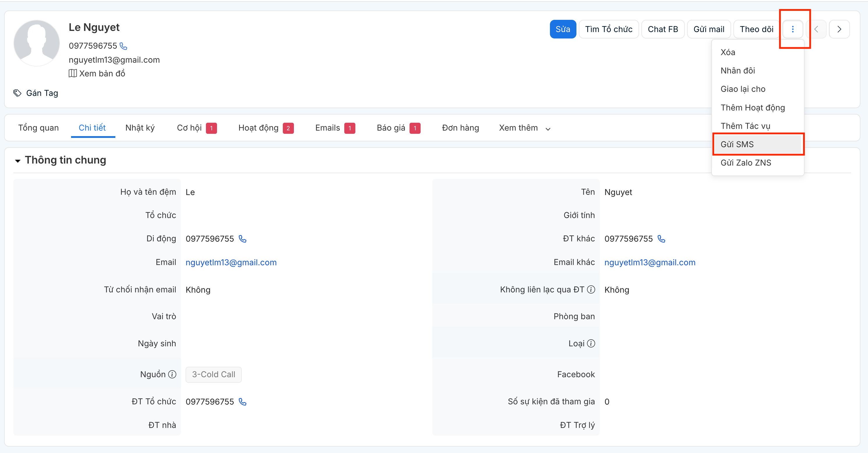Go to next contact with right arrow
868x453 pixels.
[x=839, y=29]
